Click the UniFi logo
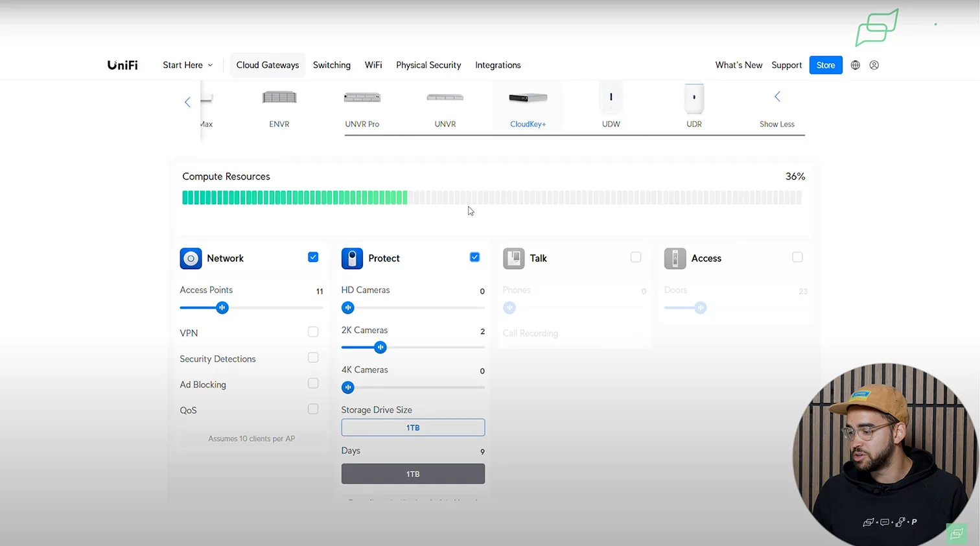Image resolution: width=980 pixels, height=546 pixels. pyautogui.click(x=122, y=65)
